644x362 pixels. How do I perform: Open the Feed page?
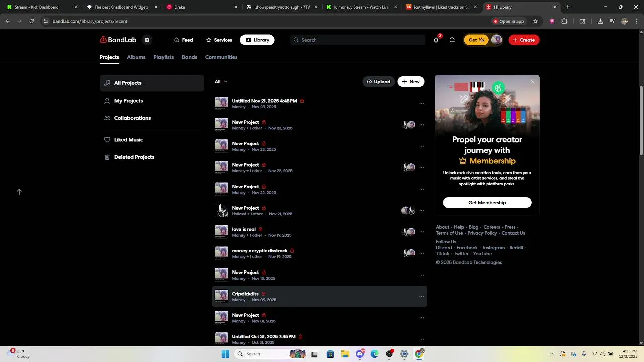click(x=183, y=40)
